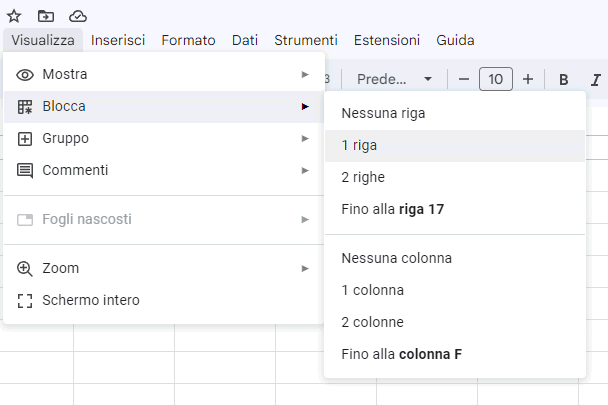
Task: Open the Prede... font dropdown
Action: tap(394, 79)
